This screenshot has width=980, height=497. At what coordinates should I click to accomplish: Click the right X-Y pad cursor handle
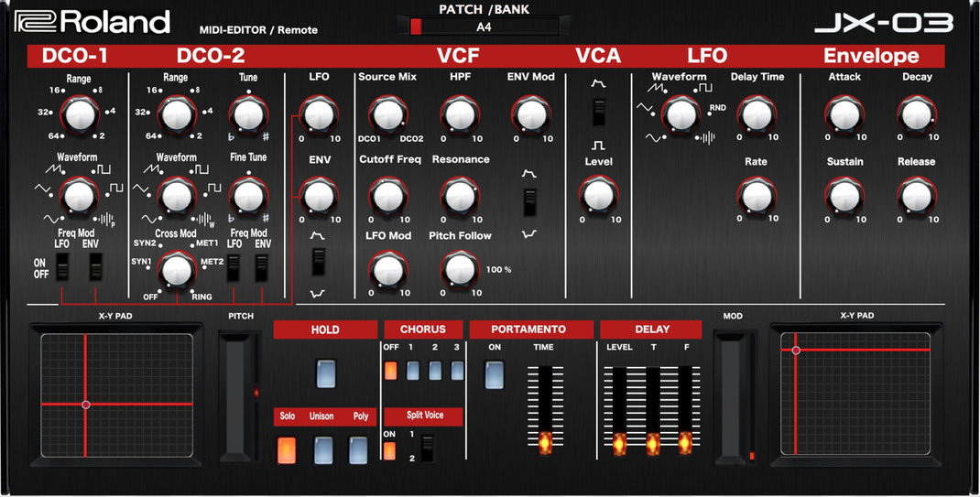coord(796,351)
